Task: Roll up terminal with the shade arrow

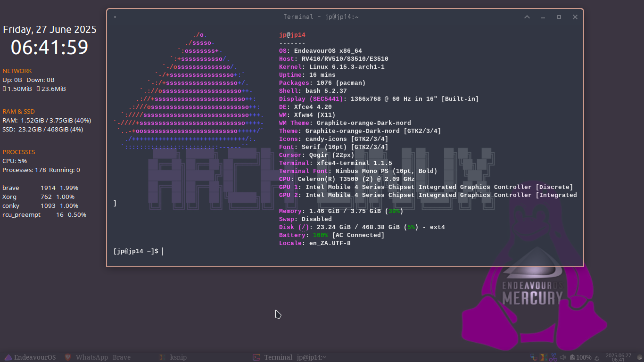Action: tap(527, 17)
